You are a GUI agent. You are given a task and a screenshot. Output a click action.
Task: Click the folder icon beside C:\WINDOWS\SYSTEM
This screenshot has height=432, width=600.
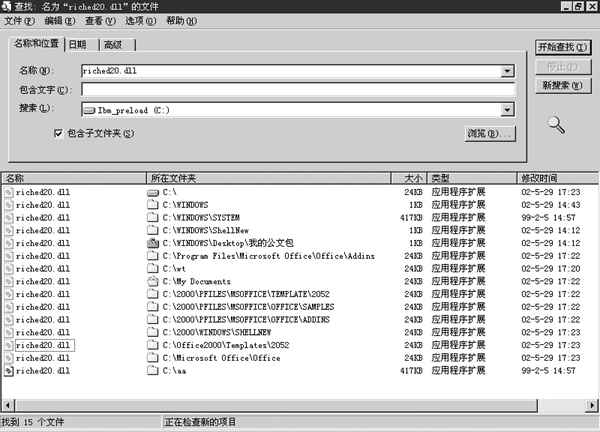click(x=153, y=218)
